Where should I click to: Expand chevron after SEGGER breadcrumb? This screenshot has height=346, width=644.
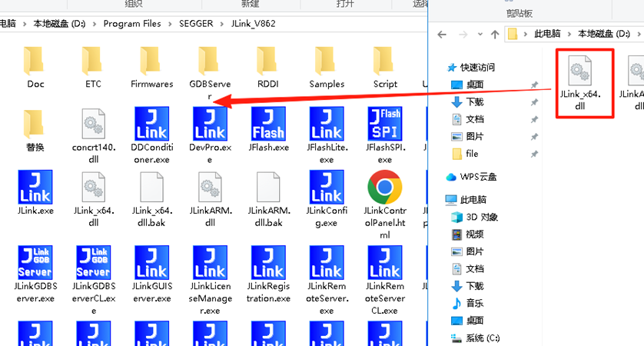click(222, 25)
